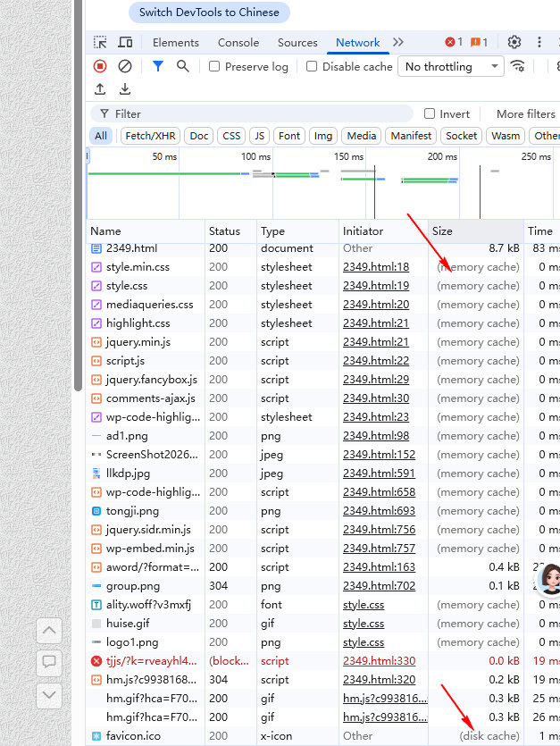Open DevTools three-dot menu
The height and width of the screenshot is (746, 560).
[x=539, y=42]
